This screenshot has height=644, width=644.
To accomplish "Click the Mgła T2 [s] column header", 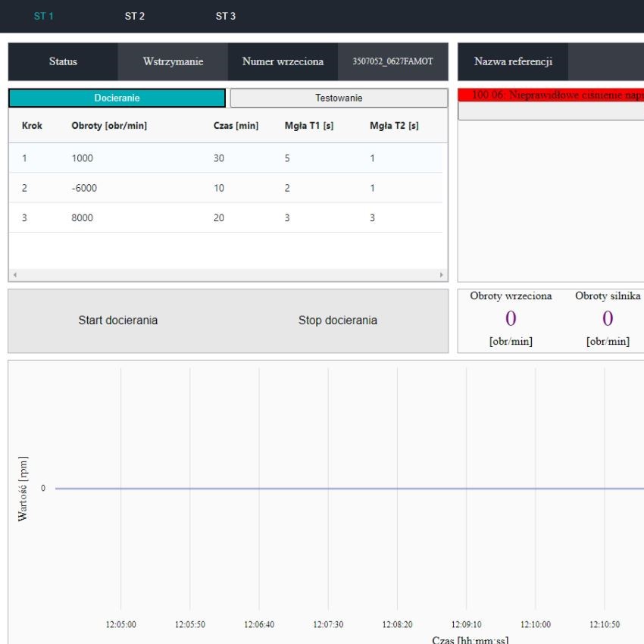I will [394, 126].
